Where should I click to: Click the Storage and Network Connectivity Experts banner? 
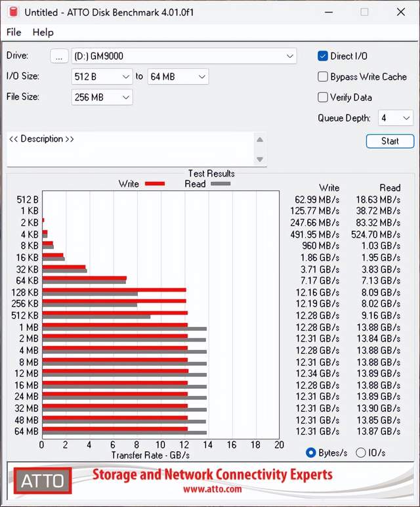(x=212, y=475)
